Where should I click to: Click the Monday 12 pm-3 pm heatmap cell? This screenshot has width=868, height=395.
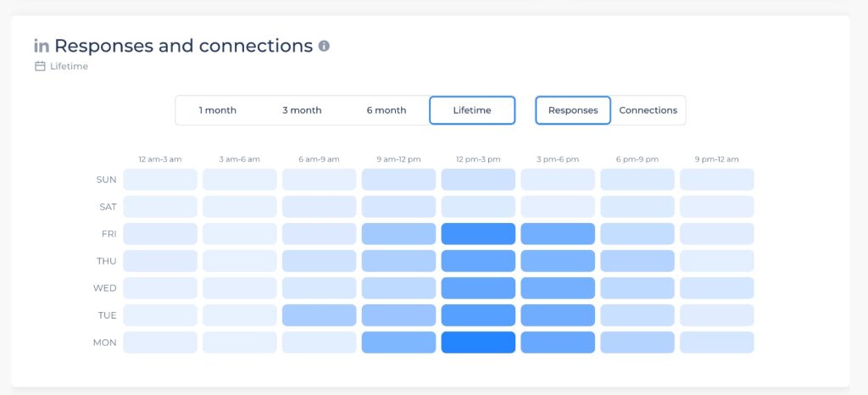478,342
